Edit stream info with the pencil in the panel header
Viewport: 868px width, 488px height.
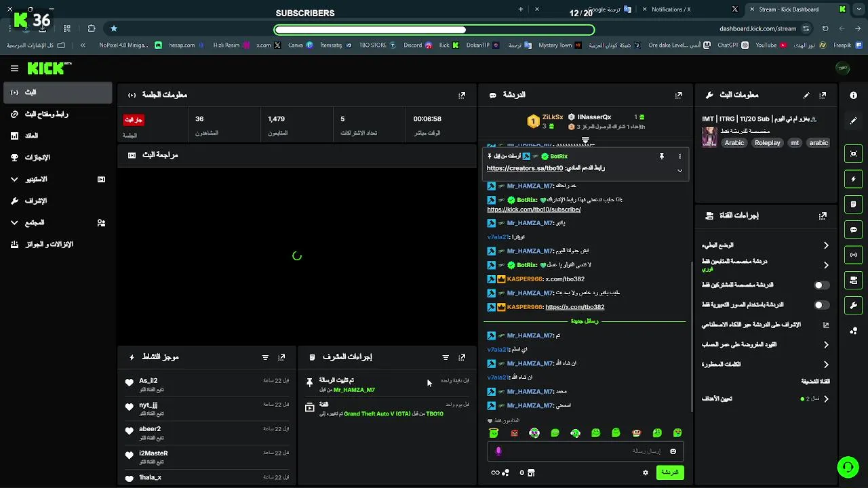pos(806,96)
